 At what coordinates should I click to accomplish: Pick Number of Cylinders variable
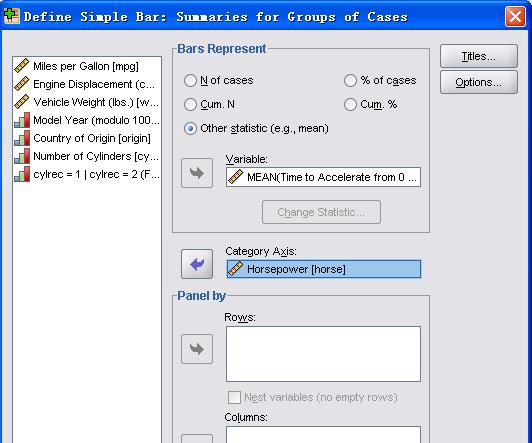pos(86,156)
